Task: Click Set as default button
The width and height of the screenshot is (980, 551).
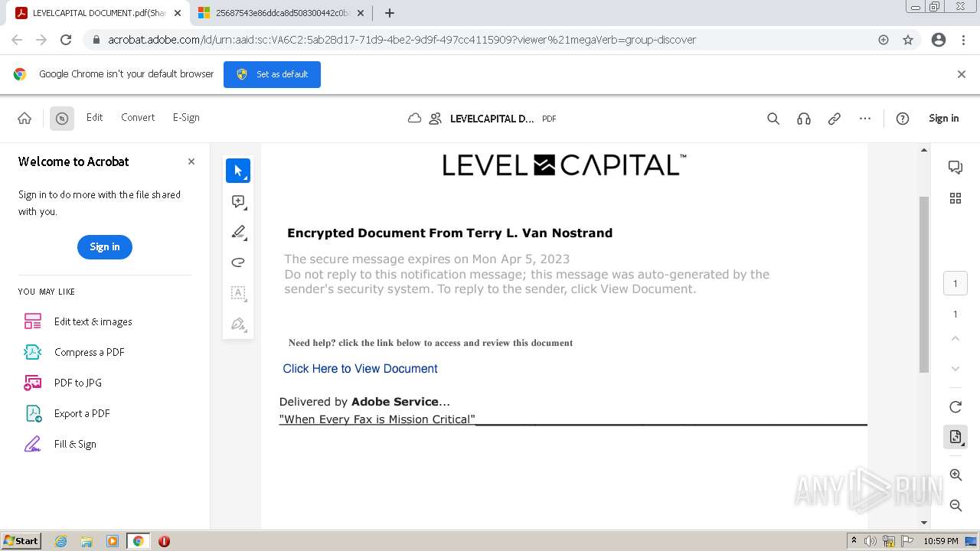Action: click(272, 74)
